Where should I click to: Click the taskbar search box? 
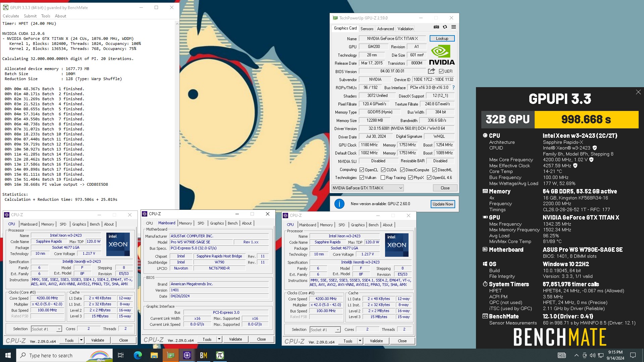(x=64, y=355)
